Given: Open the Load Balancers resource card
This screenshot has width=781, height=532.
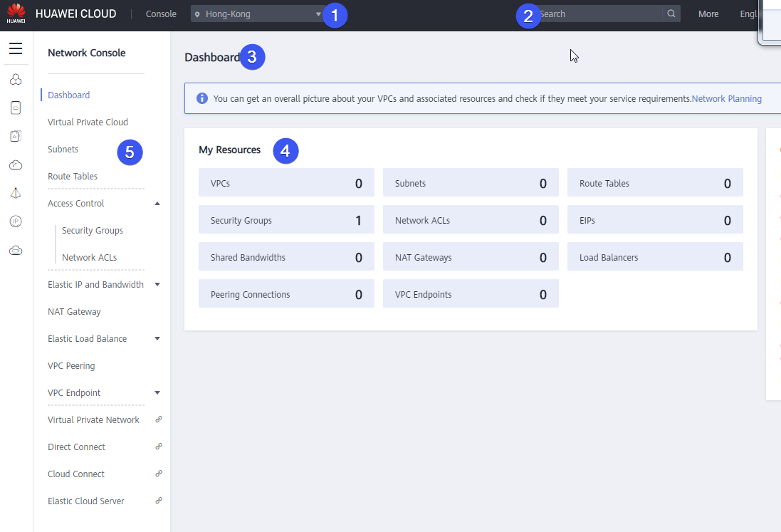Looking at the screenshot, I should [x=655, y=256].
